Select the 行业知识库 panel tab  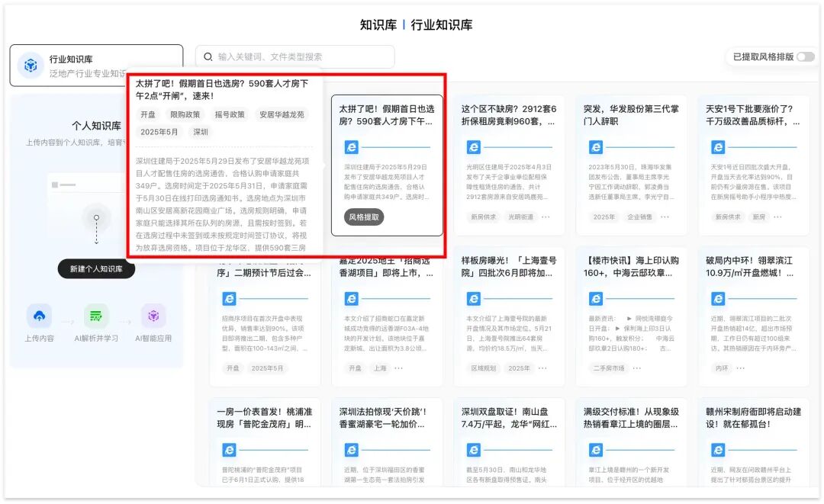click(x=96, y=65)
